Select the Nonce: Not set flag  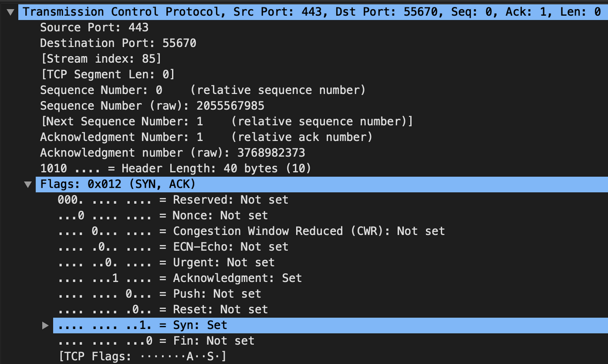click(x=163, y=216)
